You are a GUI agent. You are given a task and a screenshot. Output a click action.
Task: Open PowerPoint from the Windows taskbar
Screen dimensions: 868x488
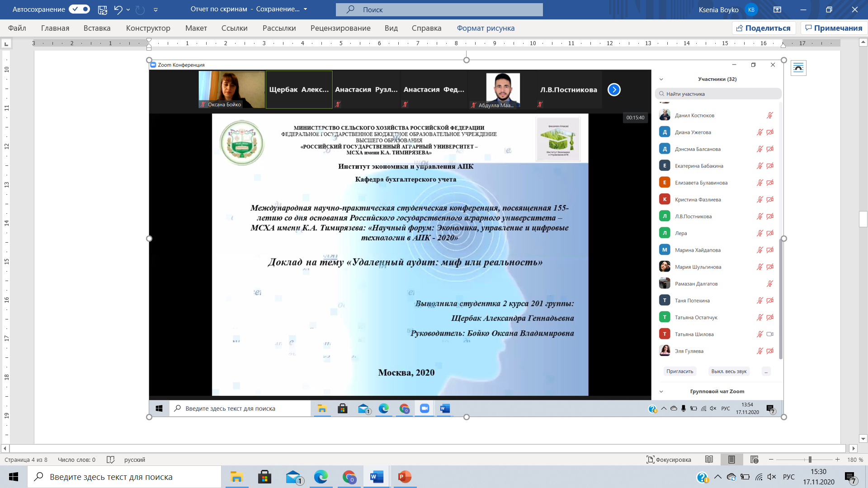[x=404, y=477]
